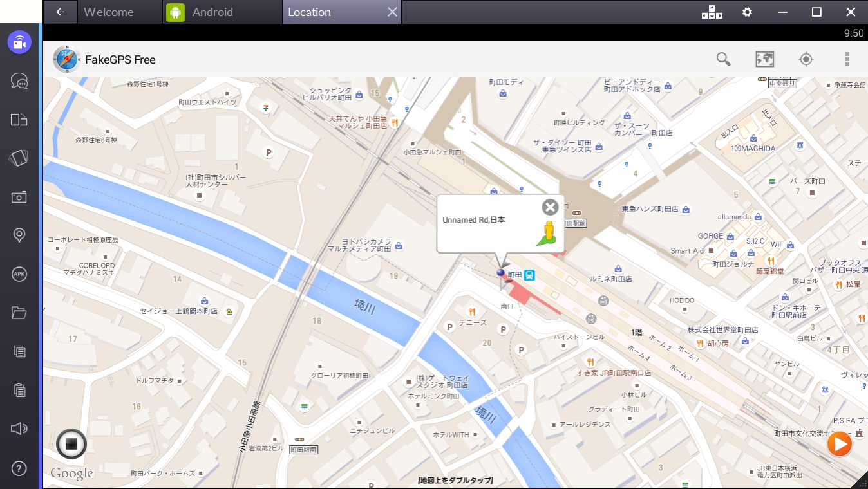Click the "東急ハンズ町田店" map label
The image size is (868, 489).
click(x=650, y=209)
